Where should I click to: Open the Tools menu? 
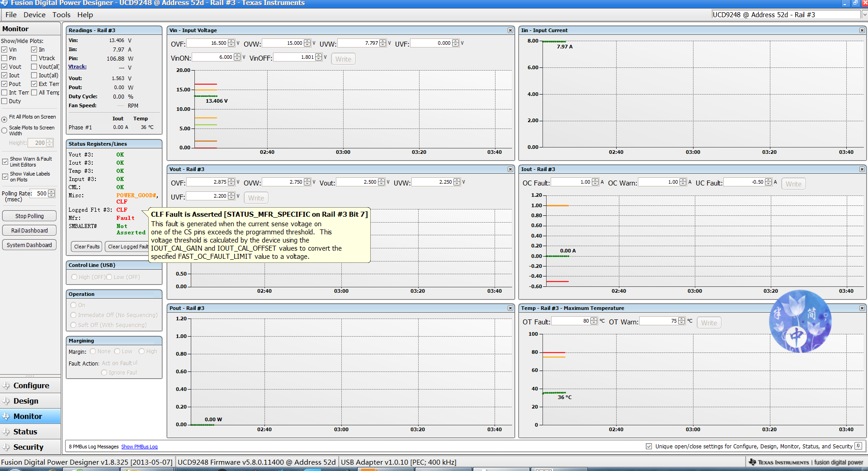coord(61,14)
